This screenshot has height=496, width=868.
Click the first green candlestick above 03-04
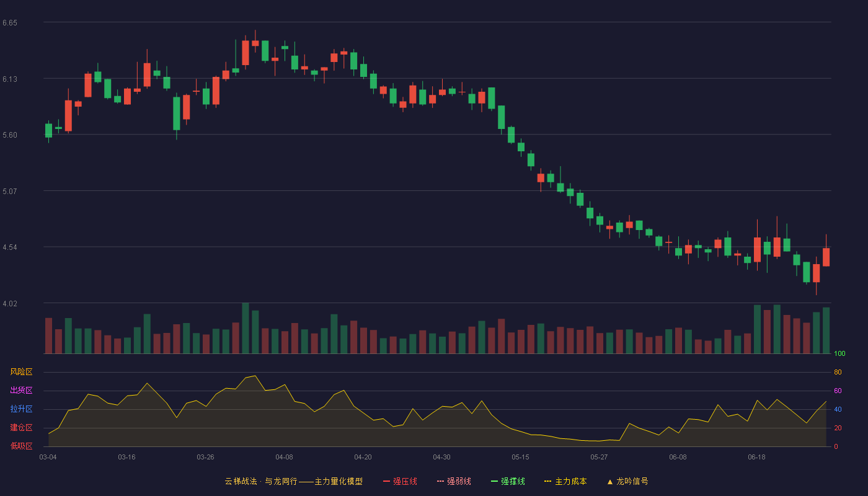click(48, 130)
